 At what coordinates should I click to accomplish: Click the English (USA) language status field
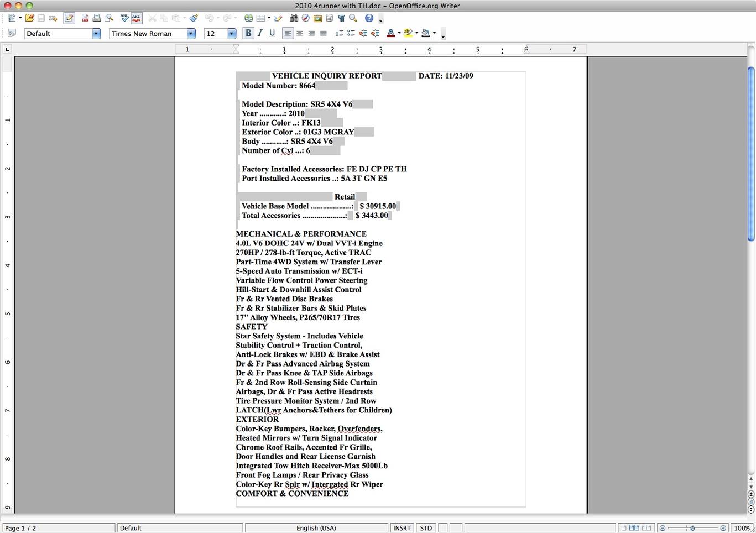click(x=316, y=528)
